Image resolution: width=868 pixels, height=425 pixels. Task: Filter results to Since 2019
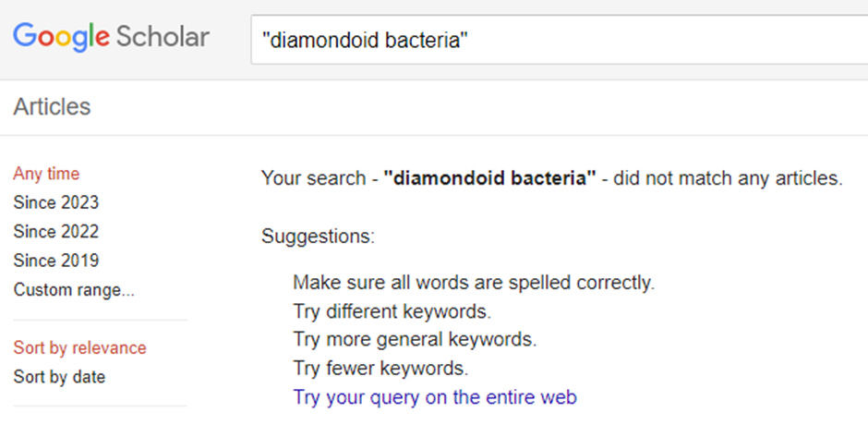[x=55, y=261]
